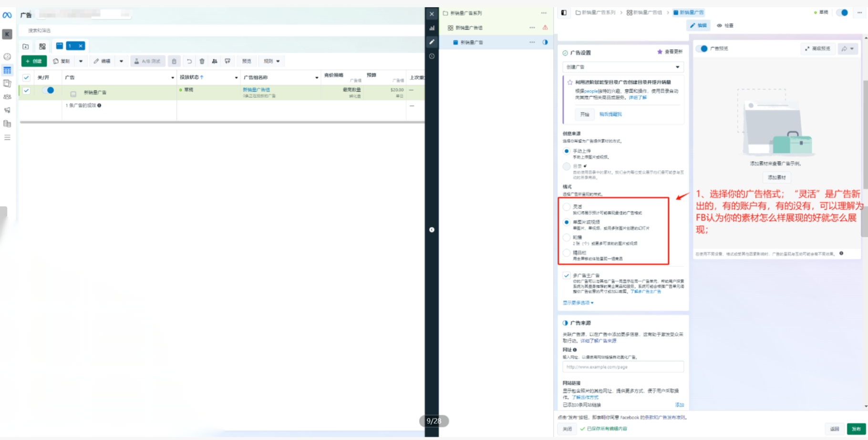Select the 目录 creative source radio button
Screen dimensions: 868x440
coord(567,166)
